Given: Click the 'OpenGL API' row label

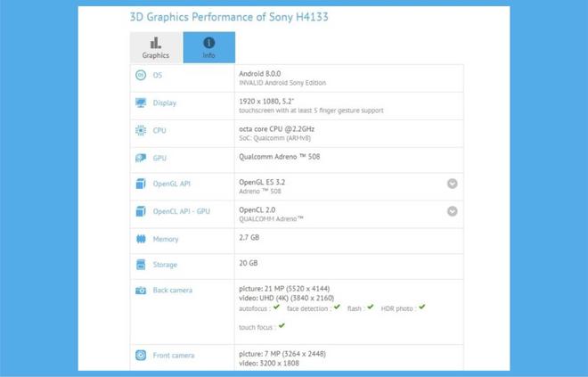Looking at the screenshot, I should [x=172, y=184].
